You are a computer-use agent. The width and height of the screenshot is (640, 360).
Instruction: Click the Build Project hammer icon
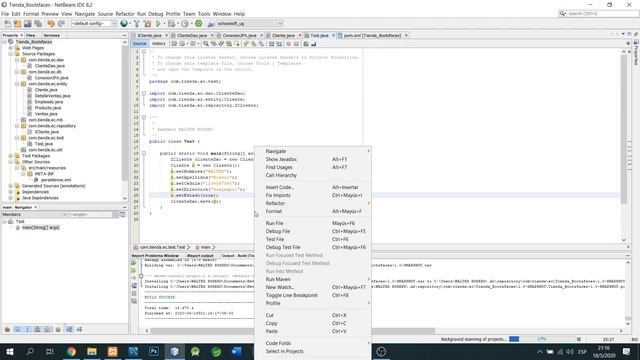tap(137, 24)
